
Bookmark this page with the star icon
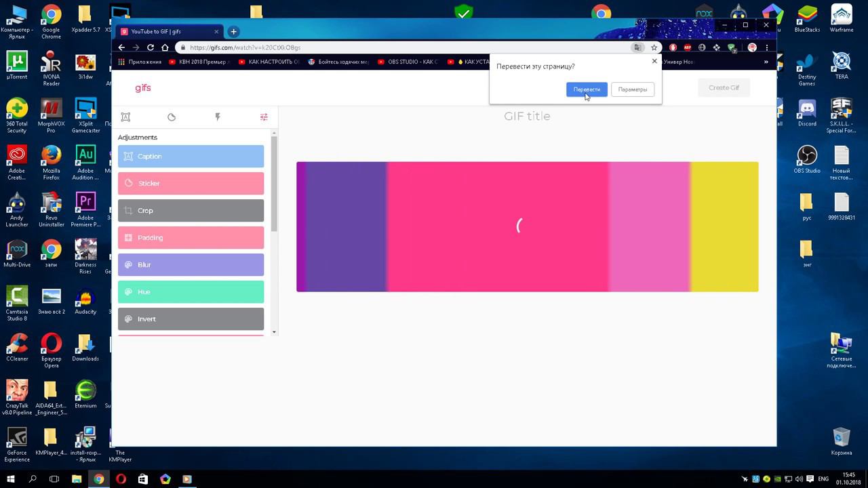point(654,47)
